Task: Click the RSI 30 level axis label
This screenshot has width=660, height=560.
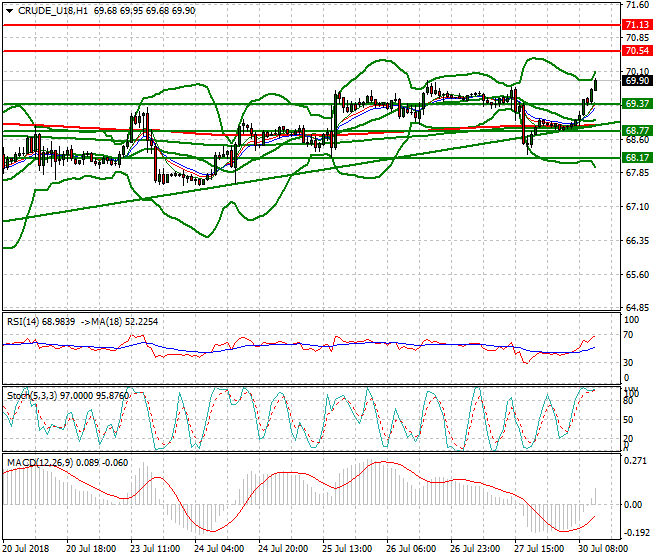Action: [628, 363]
